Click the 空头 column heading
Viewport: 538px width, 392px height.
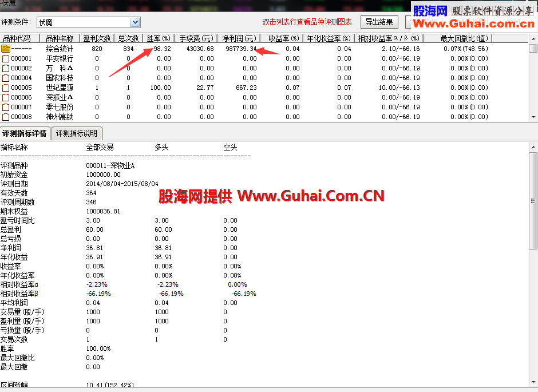230,148
